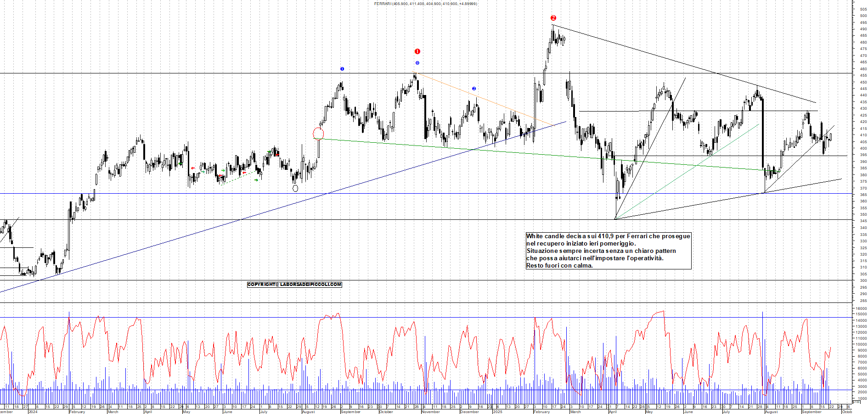This screenshot has width=868, height=414.
Task: Click the FERRARI ticker title at the chart top
Action: [425, 4]
